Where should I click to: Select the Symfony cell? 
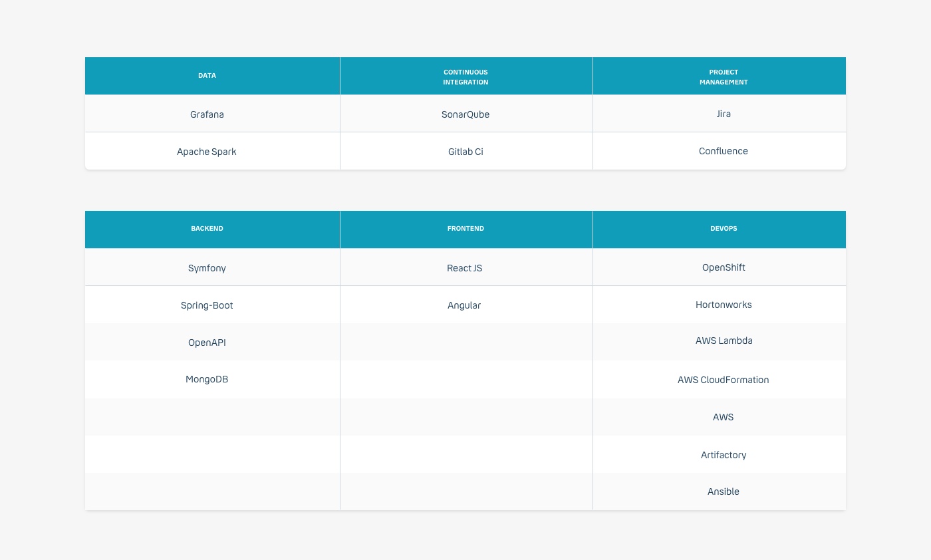click(212, 267)
